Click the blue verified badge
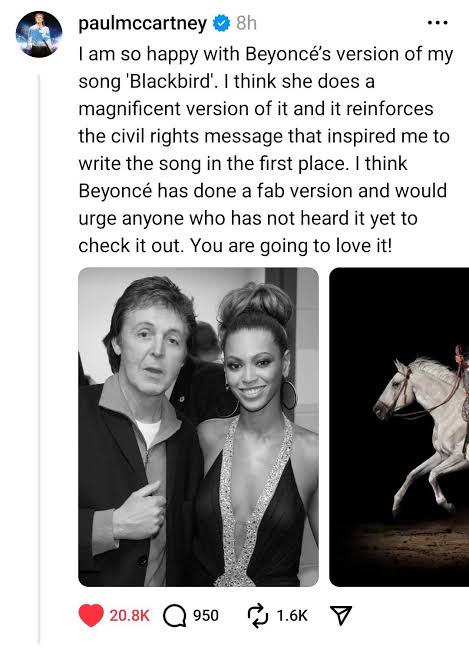The image size is (469, 653). click(221, 23)
